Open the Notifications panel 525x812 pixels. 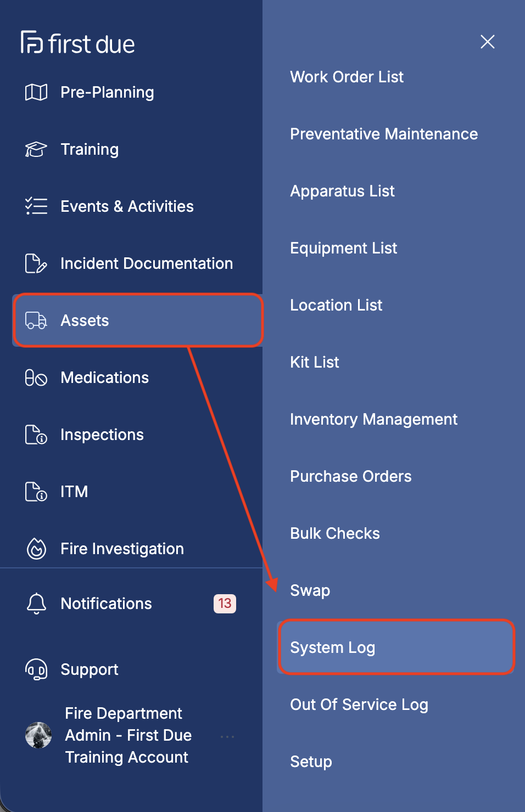coord(106,604)
